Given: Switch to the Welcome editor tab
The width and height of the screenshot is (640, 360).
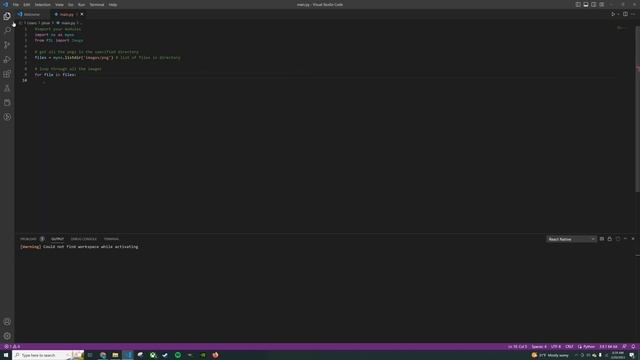Looking at the screenshot, I should (31, 14).
